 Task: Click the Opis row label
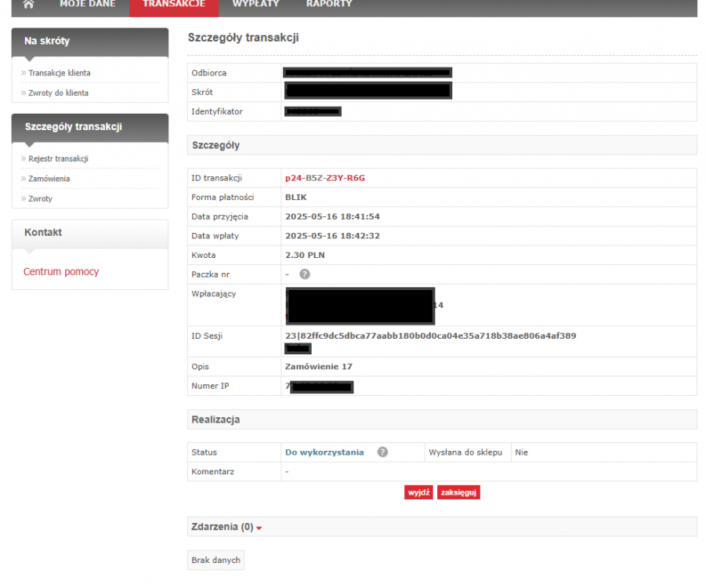200,367
